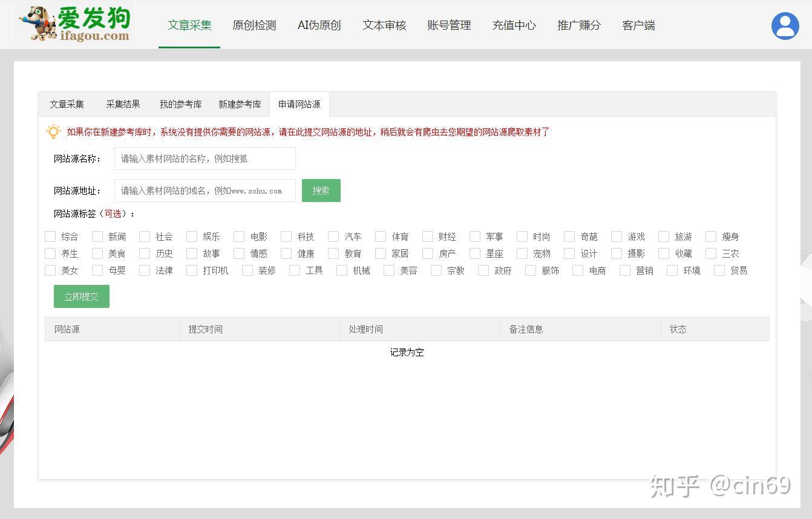Select the 财经 tag checkbox

tap(428, 237)
